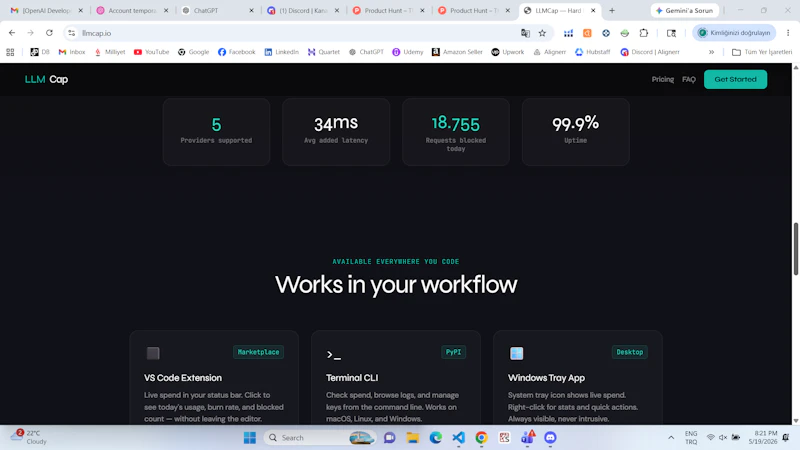Open the Udemy bookmark

[x=408, y=52]
